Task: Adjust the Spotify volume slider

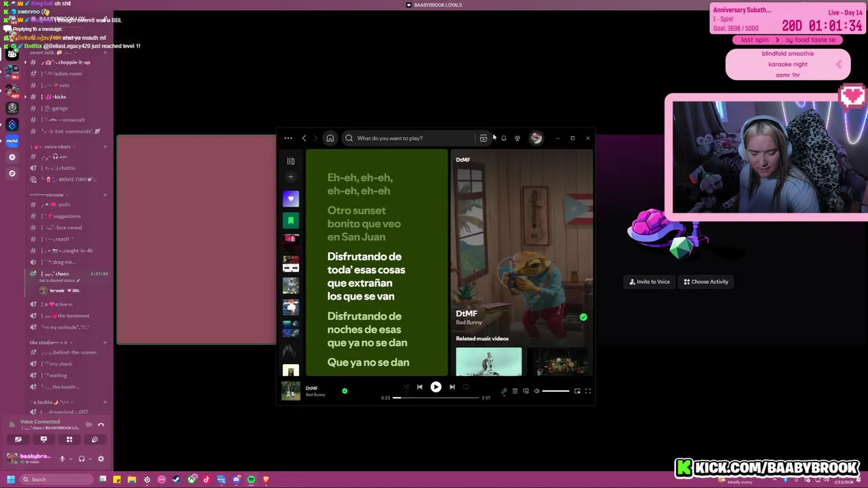Action: coord(555,391)
